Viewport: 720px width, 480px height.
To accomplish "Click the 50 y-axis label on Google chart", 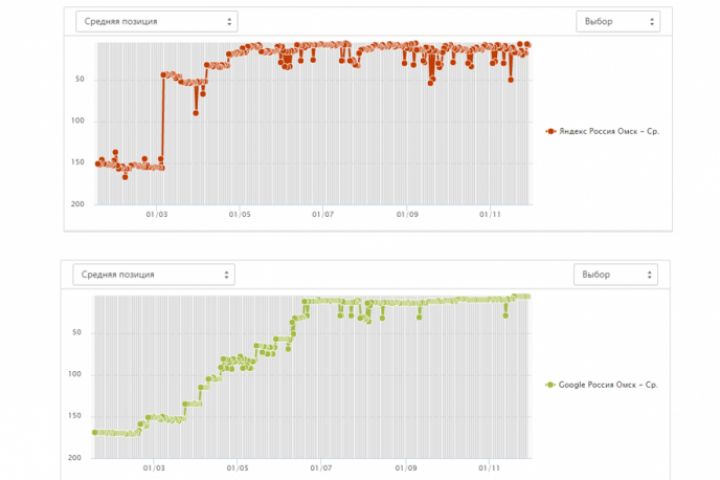I will [x=78, y=333].
